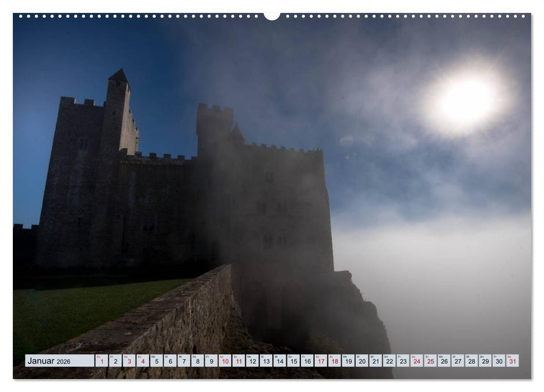Screen dimensions: 544x392
Task: Toggle the date 24 weekend cell
Action: 417,361
